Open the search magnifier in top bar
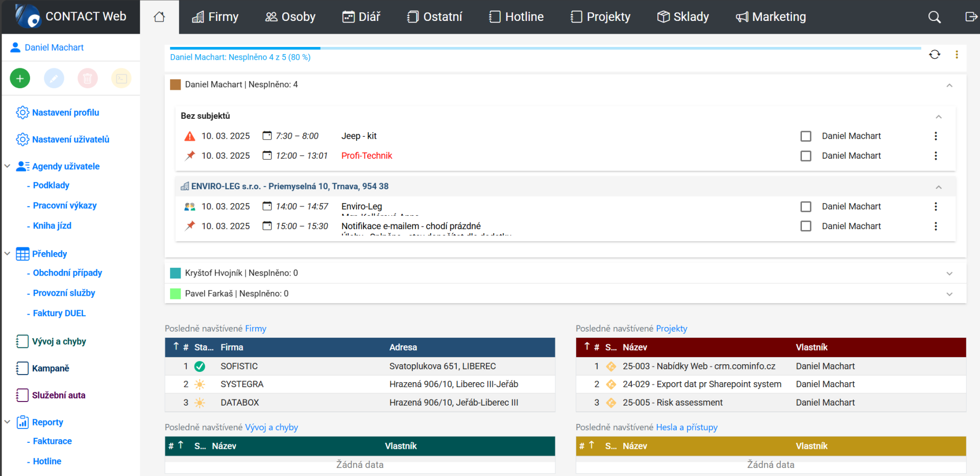 934,17
